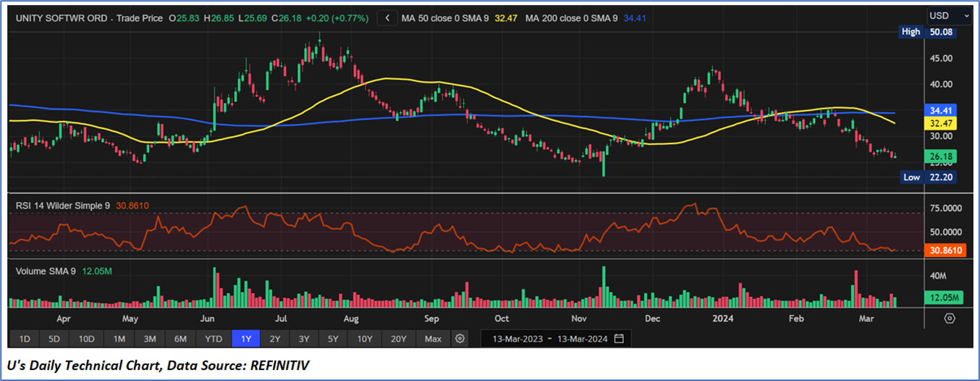This screenshot has height=381, width=980.
Task: Select the 5D time range
Action: pos(55,338)
